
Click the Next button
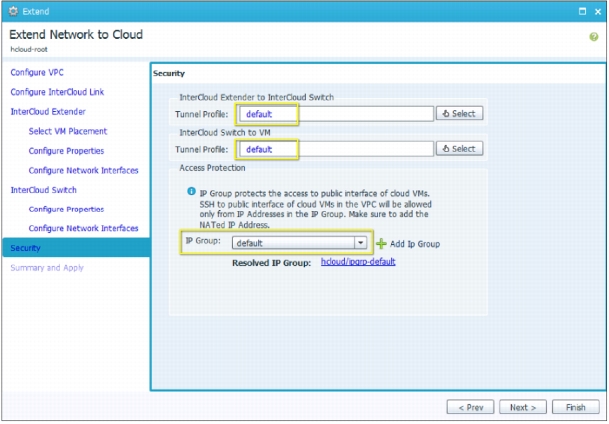point(523,407)
